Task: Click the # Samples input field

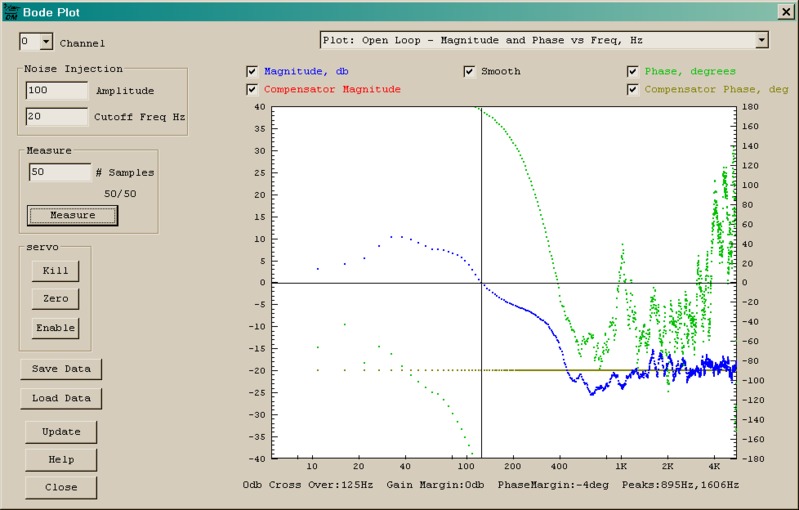Action: pos(60,172)
